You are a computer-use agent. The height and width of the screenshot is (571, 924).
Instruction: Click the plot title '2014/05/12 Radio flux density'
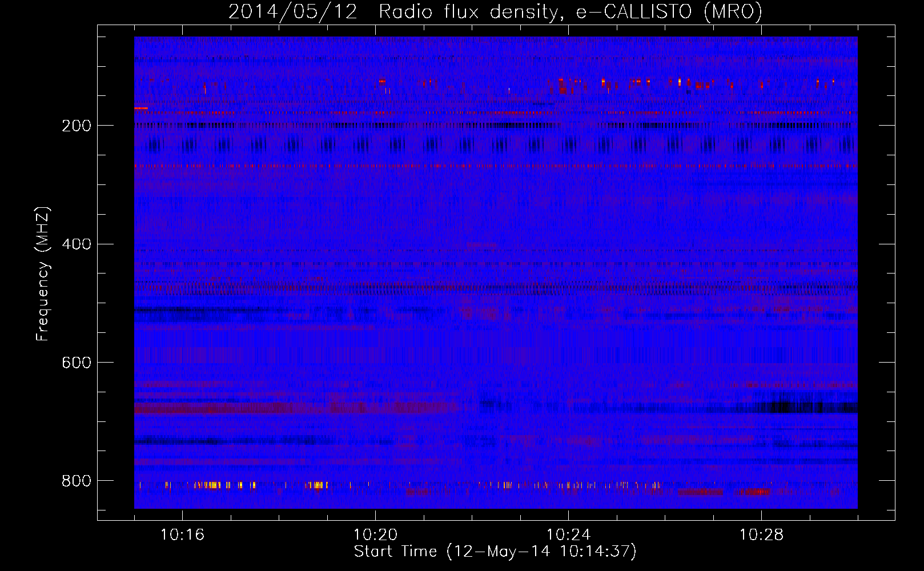[393, 12]
